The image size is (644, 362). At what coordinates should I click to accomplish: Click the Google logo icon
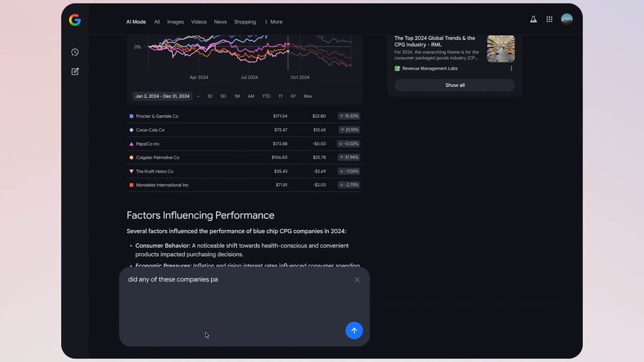(75, 20)
